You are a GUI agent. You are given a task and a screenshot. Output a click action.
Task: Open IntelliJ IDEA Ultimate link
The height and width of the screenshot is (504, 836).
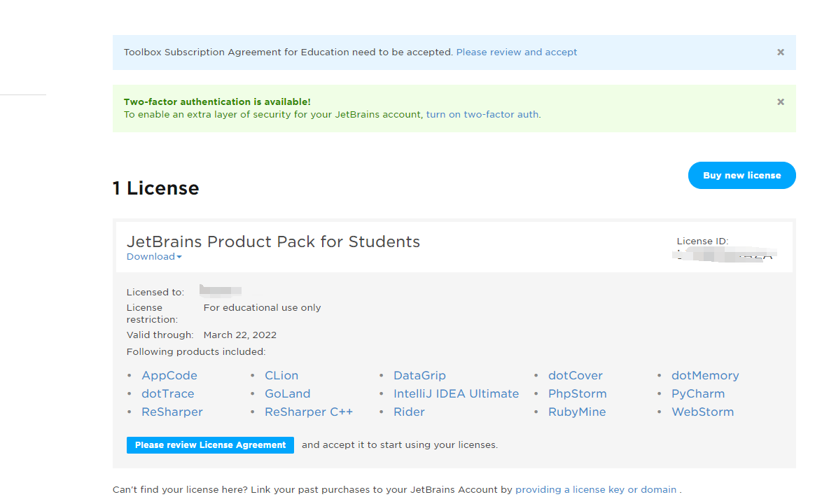pyautogui.click(x=456, y=394)
